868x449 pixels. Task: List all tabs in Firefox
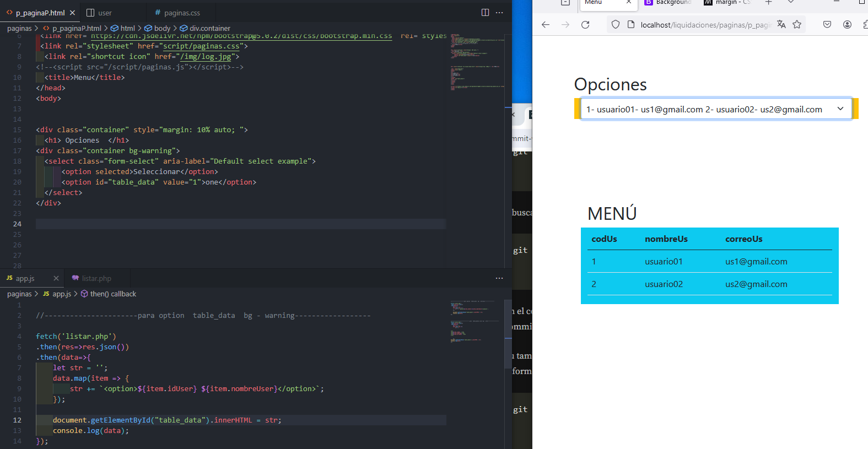pyautogui.click(x=791, y=3)
